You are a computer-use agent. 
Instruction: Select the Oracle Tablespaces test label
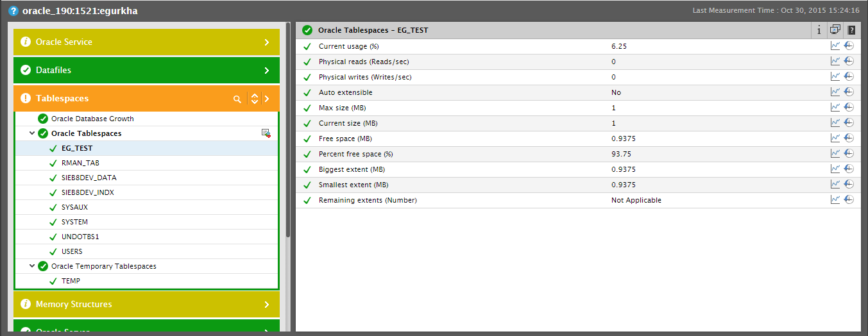click(x=86, y=133)
